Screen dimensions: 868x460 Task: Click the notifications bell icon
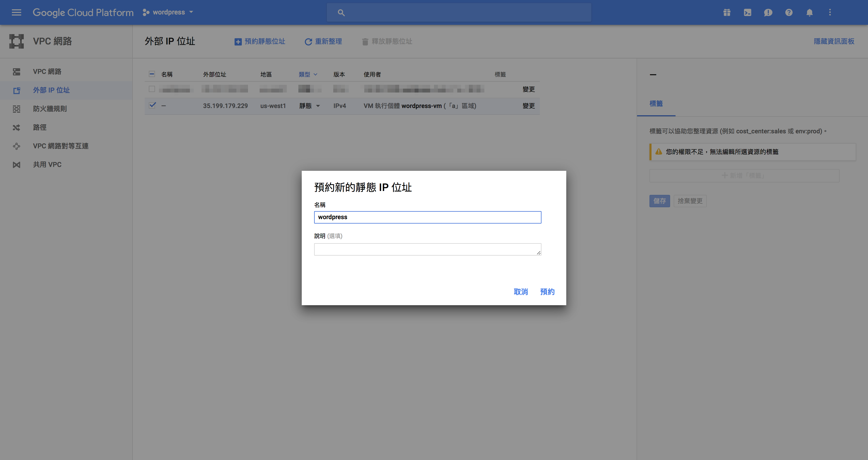(809, 12)
